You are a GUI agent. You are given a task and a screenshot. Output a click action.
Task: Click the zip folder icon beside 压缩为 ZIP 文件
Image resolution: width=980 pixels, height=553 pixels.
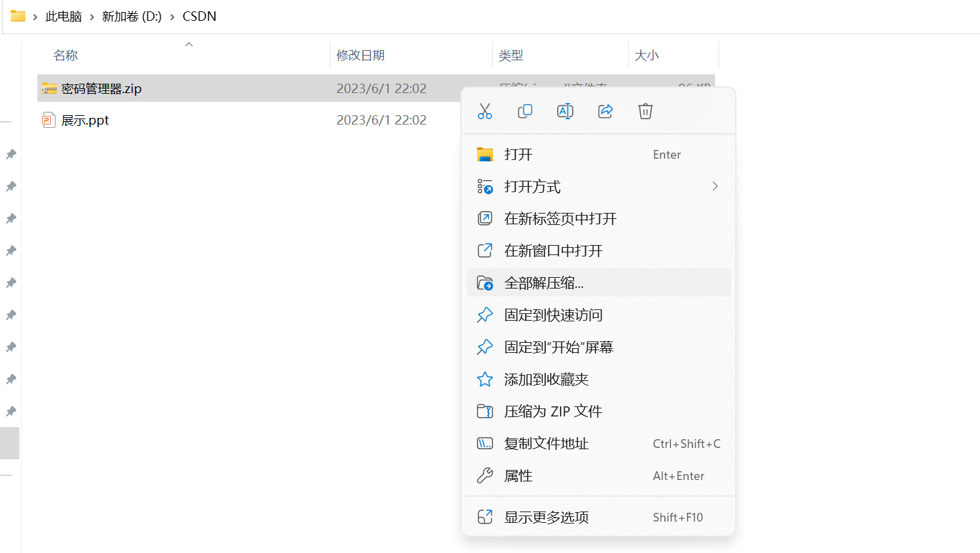click(485, 411)
